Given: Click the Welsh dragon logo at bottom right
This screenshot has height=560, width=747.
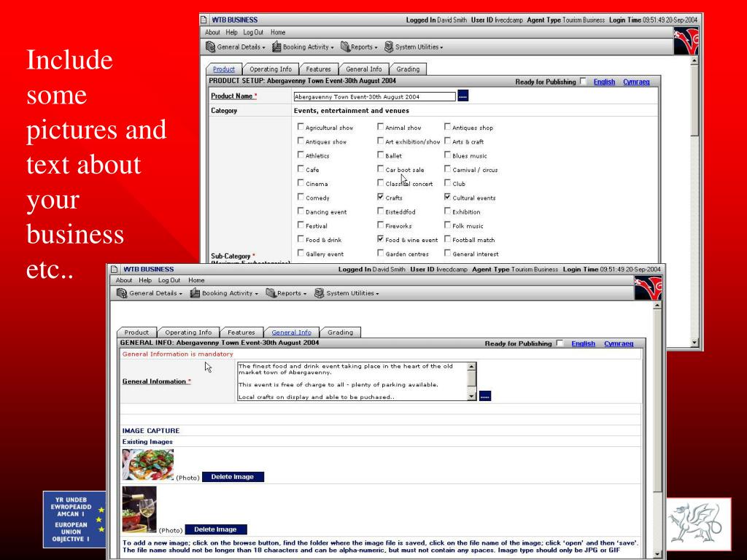Looking at the screenshot, I should point(699,523).
